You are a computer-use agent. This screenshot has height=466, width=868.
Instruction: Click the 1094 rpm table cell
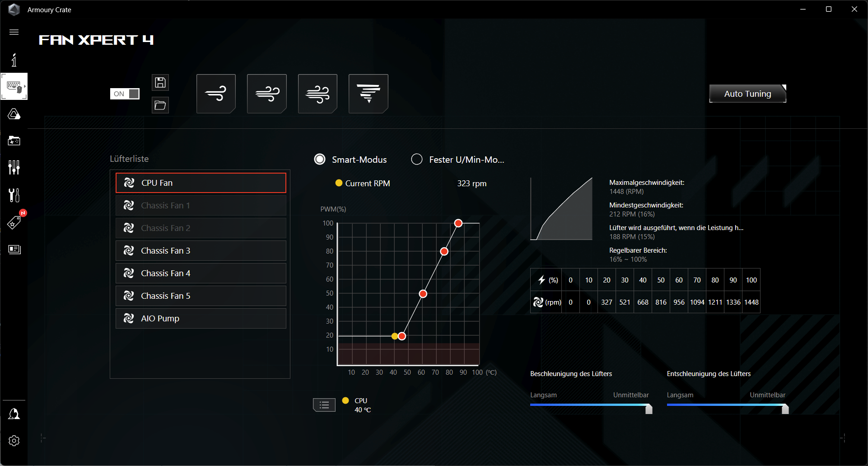pos(697,302)
